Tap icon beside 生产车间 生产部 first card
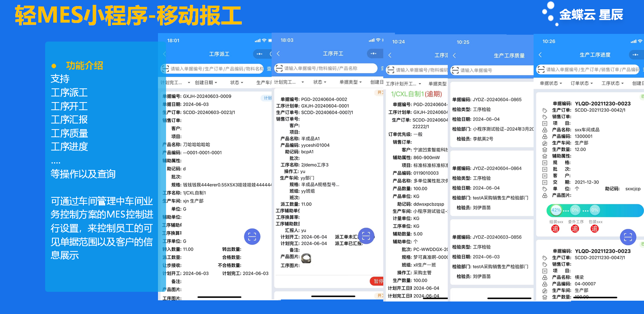The image size is (644, 314). pos(544,143)
